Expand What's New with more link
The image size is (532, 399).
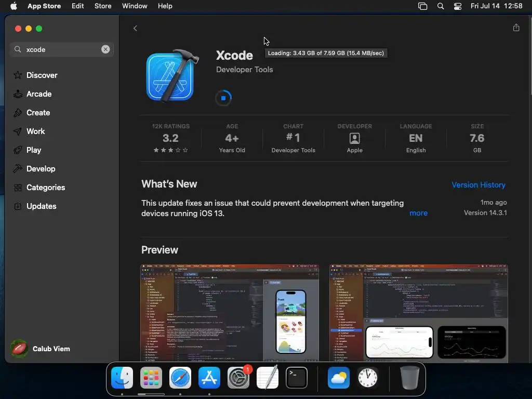pos(418,213)
